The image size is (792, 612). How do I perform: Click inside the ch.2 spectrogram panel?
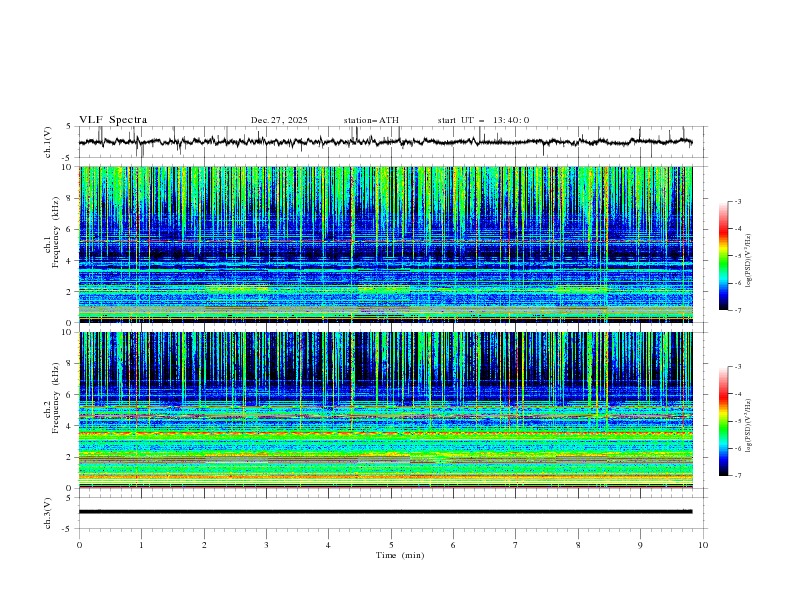tap(386, 410)
